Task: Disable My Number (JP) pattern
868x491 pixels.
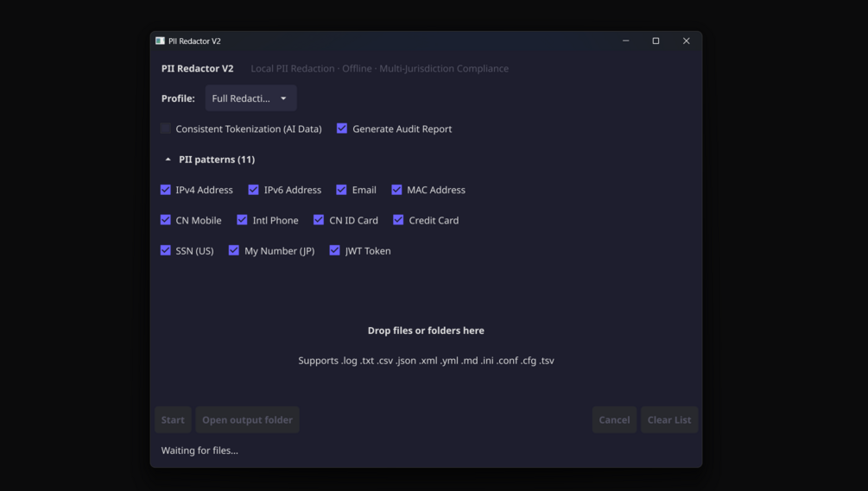Action: click(234, 250)
